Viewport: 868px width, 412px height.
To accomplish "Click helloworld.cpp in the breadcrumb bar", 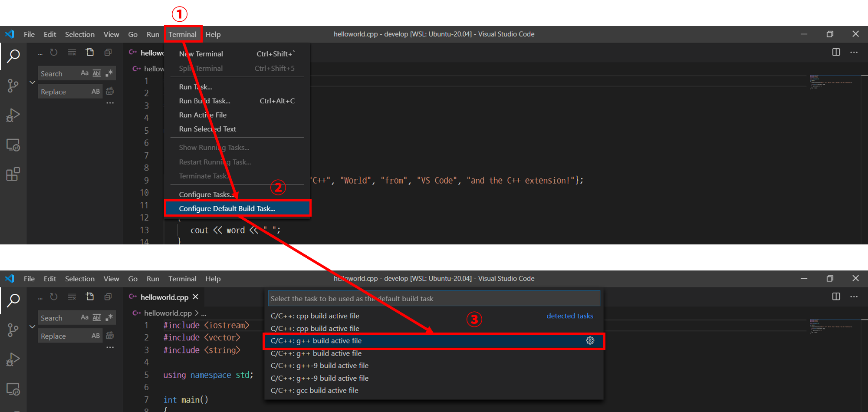I will coord(168,313).
